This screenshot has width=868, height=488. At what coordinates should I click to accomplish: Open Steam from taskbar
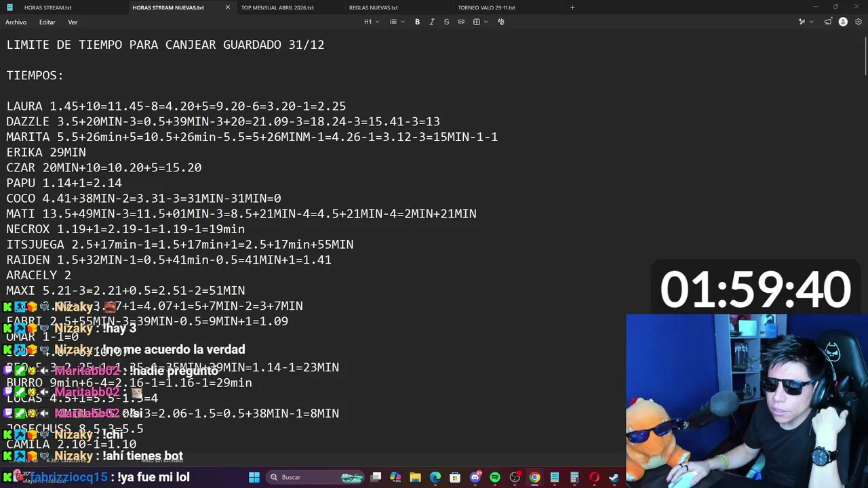click(x=614, y=477)
